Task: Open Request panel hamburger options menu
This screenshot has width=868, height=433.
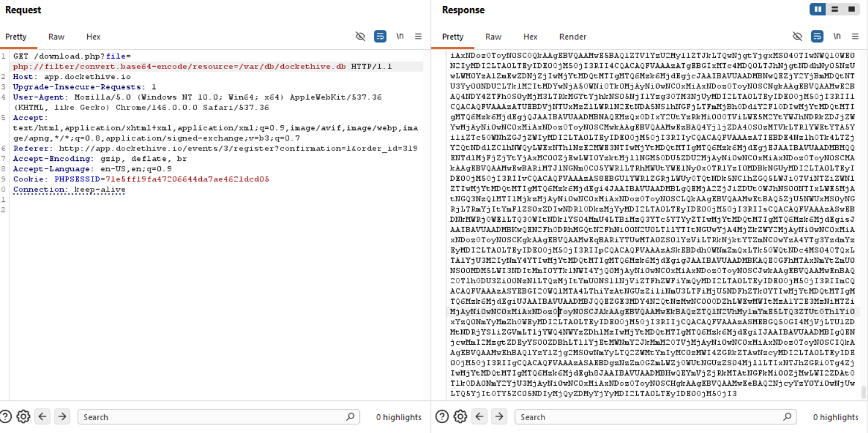Action: pyautogui.click(x=418, y=36)
